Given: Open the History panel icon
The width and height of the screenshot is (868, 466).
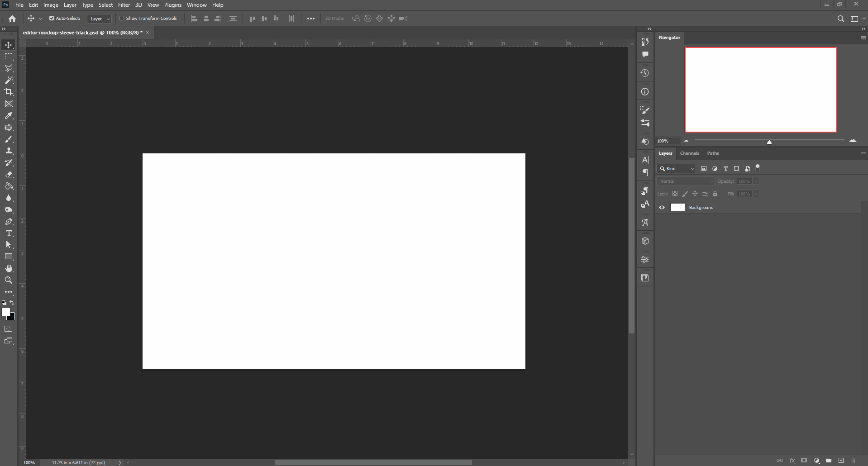Looking at the screenshot, I should [x=645, y=72].
